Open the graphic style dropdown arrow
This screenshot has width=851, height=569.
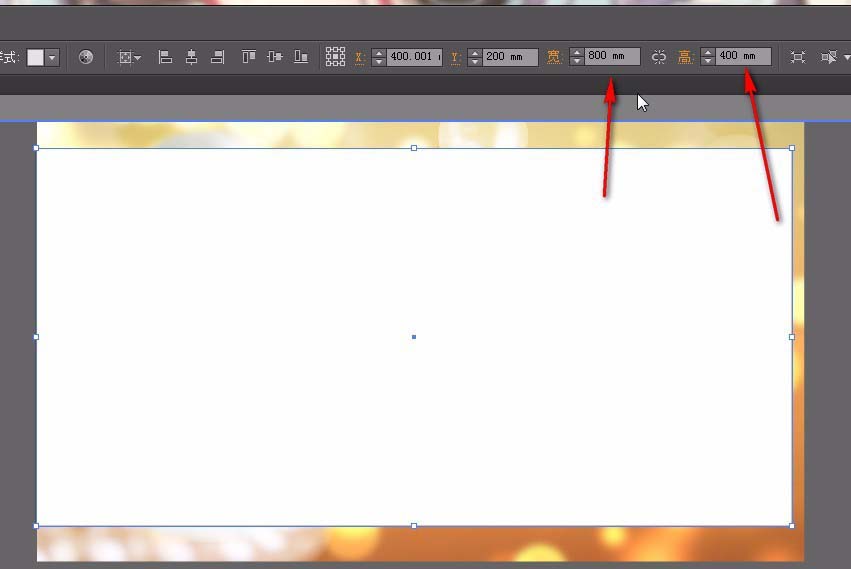(52, 57)
